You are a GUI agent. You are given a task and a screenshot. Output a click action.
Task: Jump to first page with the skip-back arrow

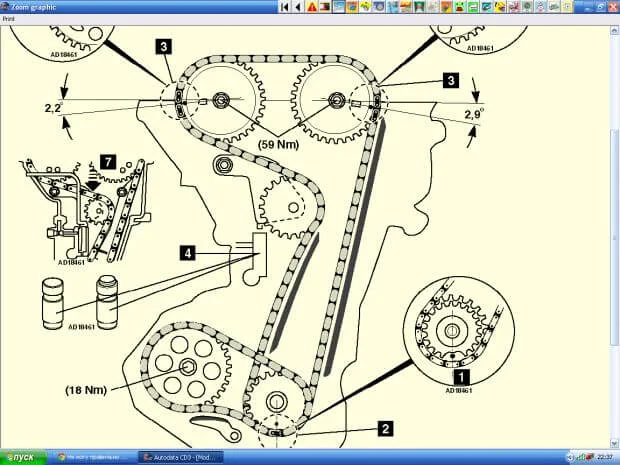click(x=285, y=6)
